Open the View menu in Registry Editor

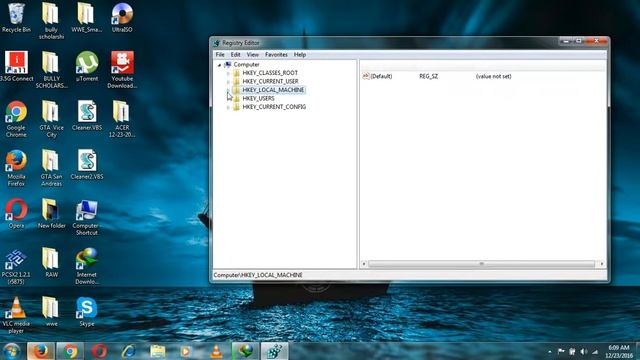253,54
